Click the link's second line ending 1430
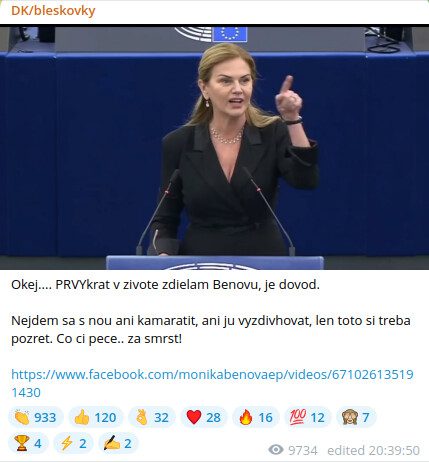429x462 pixels. click(26, 393)
